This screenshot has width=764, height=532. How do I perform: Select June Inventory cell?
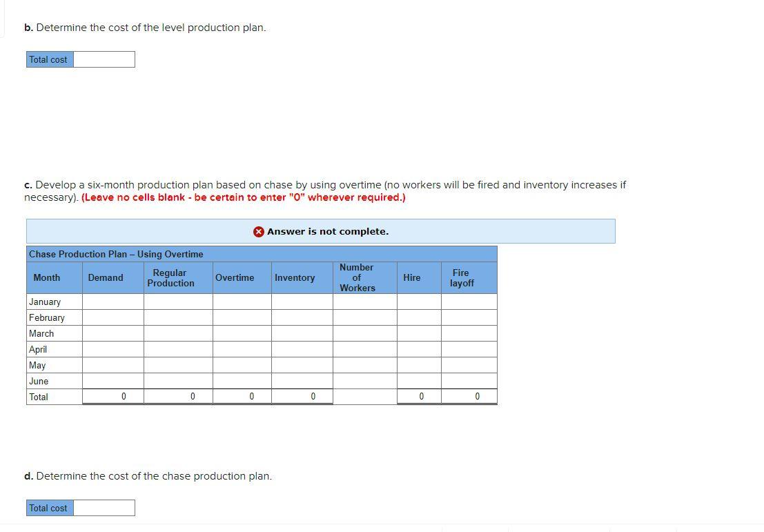(x=302, y=381)
